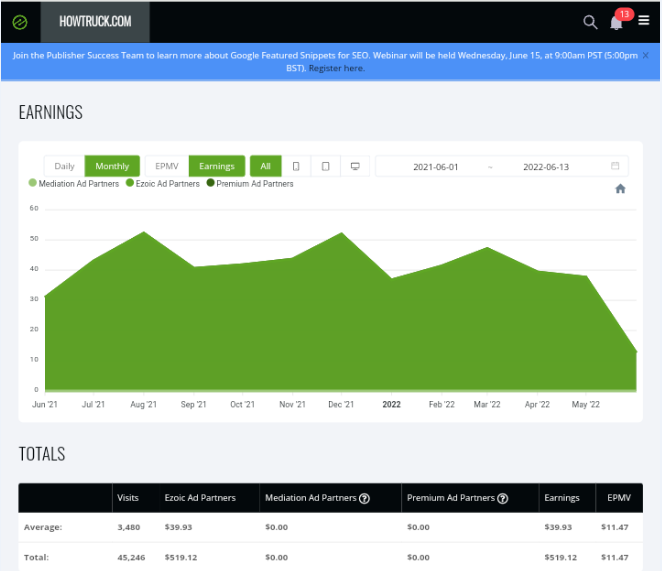
Task: Select Ezoic Ad Partners average $39.93
Action: 178,527
